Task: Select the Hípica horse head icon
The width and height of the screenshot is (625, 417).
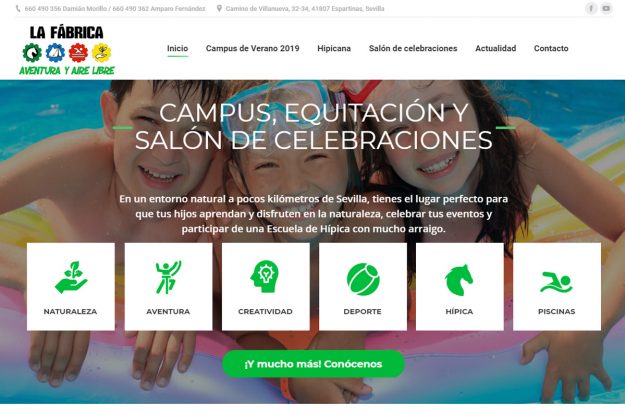Action: click(x=459, y=280)
